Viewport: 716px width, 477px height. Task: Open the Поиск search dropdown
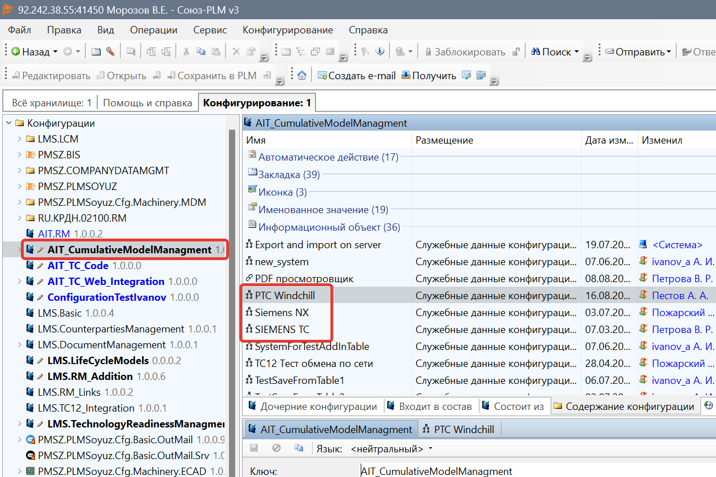[x=556, y=52]
